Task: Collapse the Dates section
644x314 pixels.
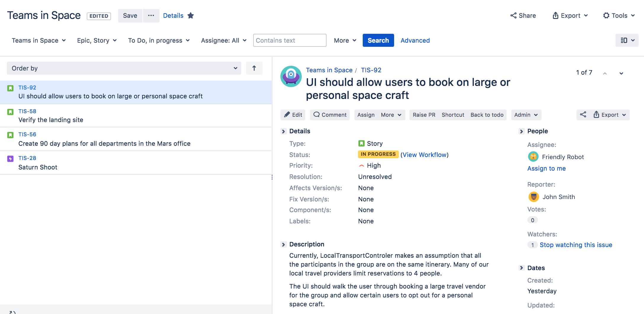Action: pos(521,268)
